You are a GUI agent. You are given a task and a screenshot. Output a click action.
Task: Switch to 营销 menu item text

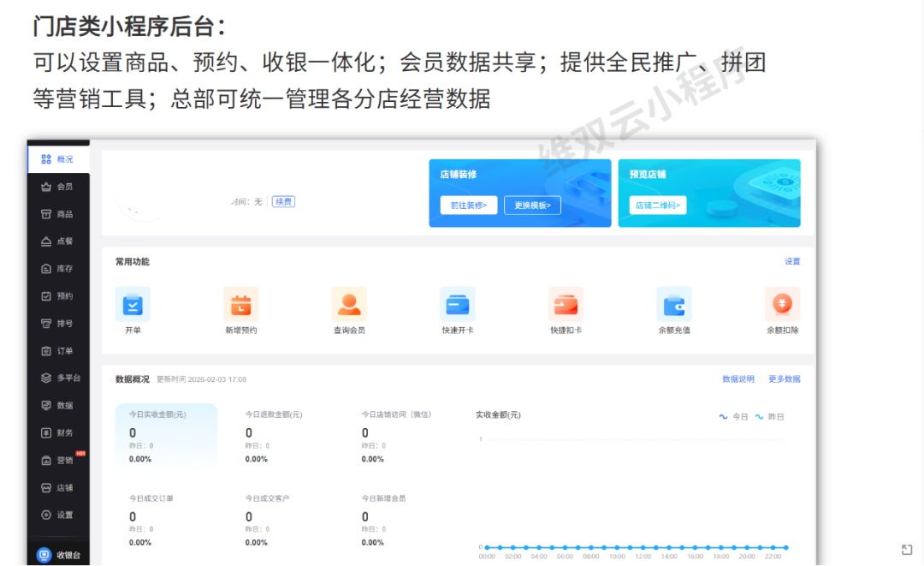[65, 461]
